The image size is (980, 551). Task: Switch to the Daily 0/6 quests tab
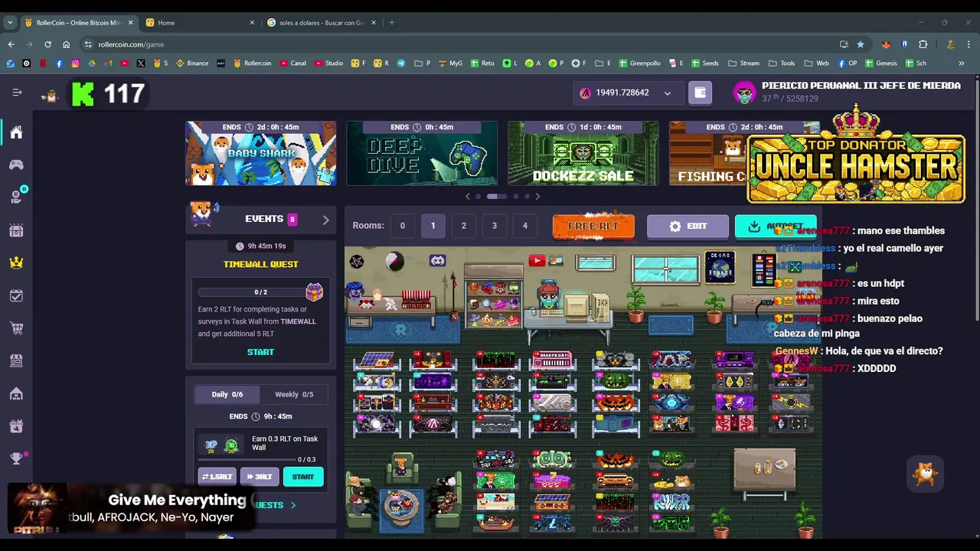pyautogui.click(x=227, y=394)
